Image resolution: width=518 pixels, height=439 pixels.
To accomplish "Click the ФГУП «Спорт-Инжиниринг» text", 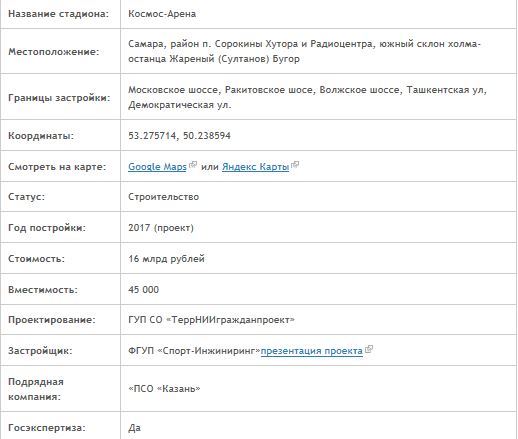I will tap(194, 351).
